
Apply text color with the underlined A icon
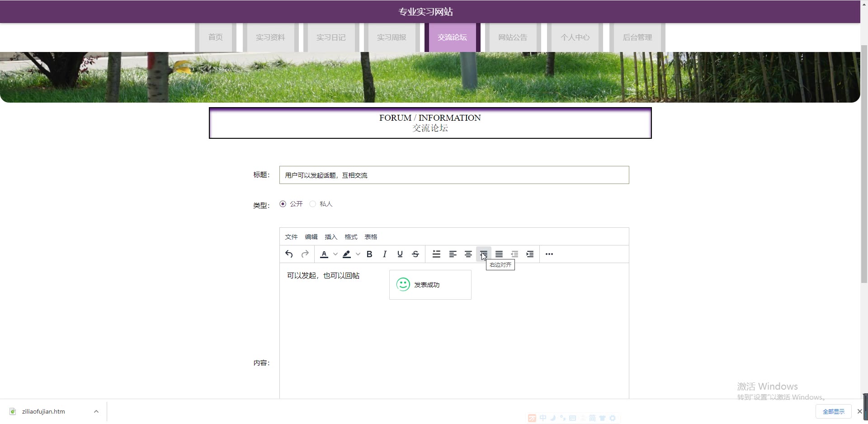[x=324, y=254]
